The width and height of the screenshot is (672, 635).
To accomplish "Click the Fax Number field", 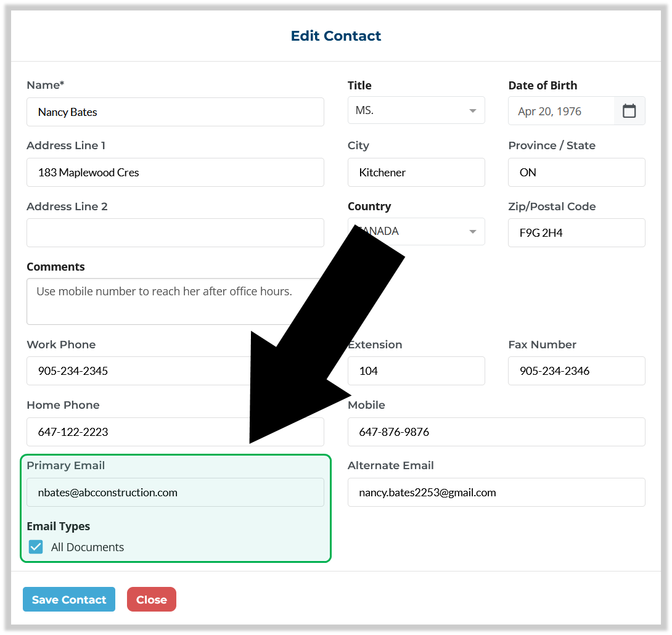I will coord(576,371).
